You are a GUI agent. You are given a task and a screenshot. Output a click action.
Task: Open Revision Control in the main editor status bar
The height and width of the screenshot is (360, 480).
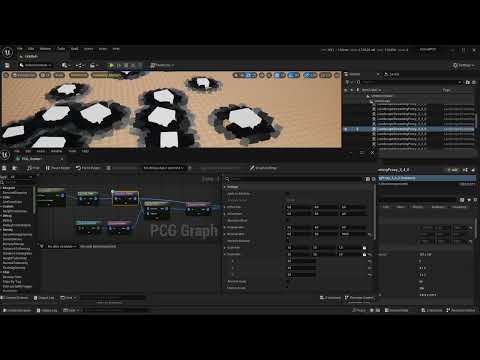[462, 310]
